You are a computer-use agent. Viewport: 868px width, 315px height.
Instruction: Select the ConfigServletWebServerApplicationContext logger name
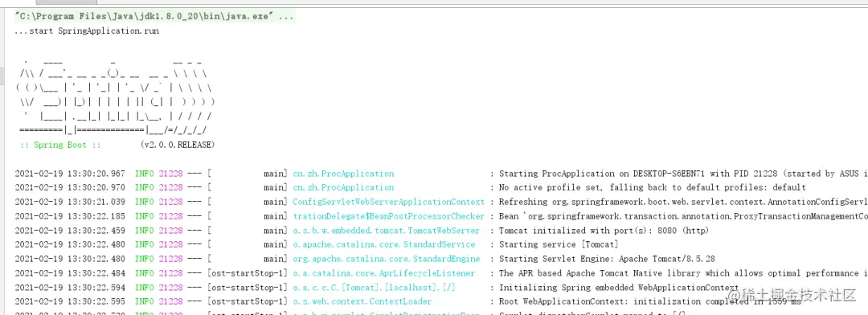click(389, 202)
